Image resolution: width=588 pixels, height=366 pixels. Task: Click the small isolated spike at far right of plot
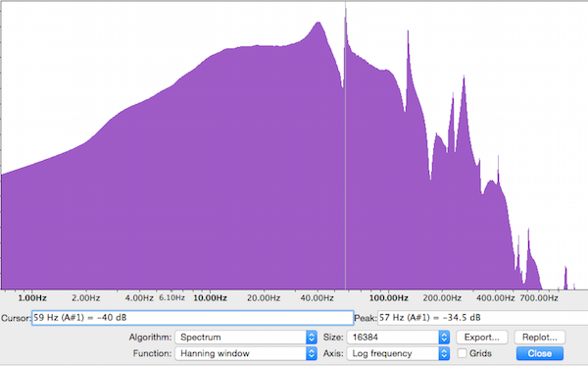(x=565, y=277)
